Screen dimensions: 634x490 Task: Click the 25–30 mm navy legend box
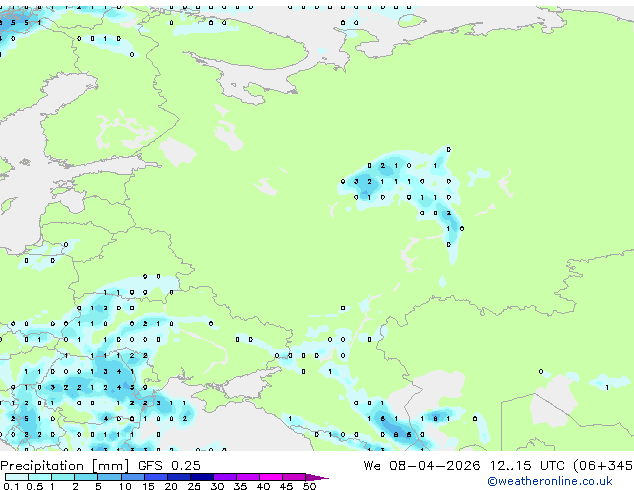click(202, 477)
